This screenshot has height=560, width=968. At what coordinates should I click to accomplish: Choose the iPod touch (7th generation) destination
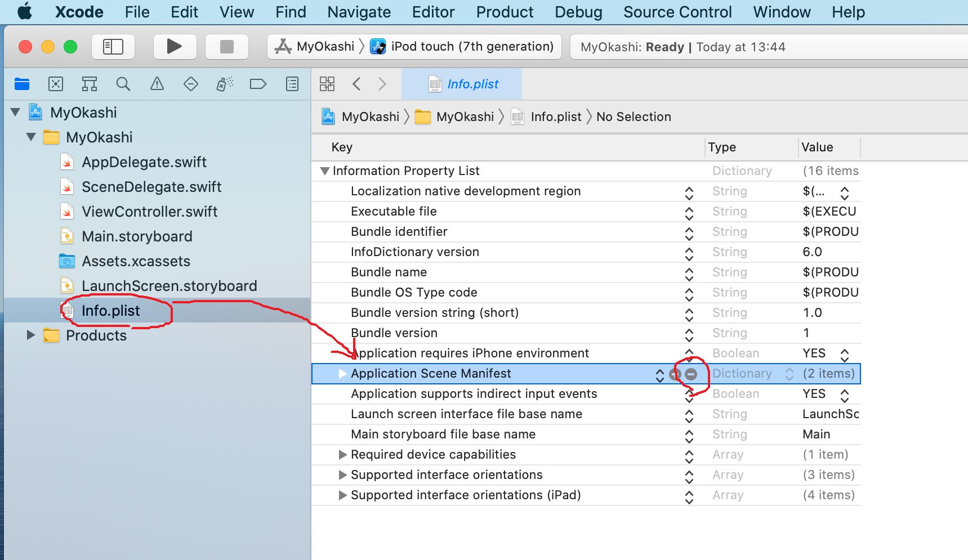coord(462,46)
